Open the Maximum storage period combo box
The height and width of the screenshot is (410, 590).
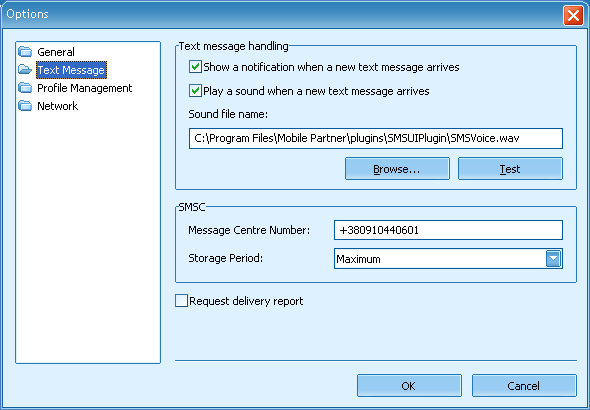pos(448,258)
